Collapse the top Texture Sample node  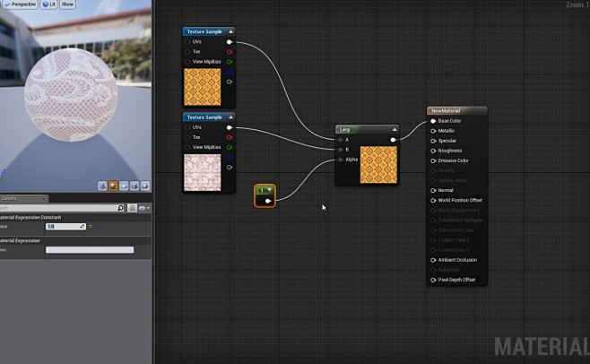point(230,31)
